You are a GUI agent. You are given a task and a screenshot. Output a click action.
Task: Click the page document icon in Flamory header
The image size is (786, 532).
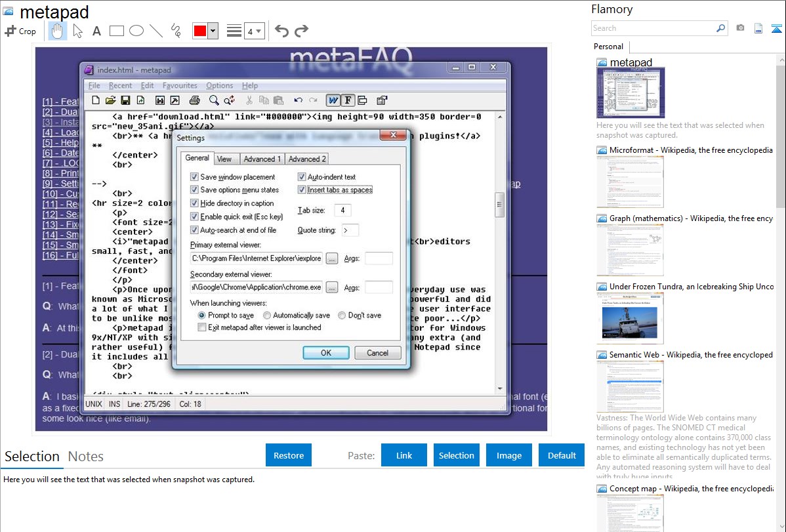758,28
